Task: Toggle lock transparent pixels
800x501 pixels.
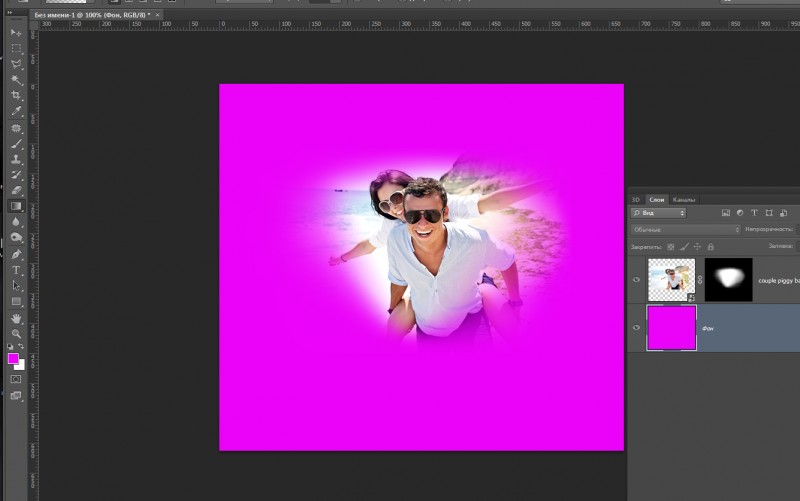Action: 671,247
